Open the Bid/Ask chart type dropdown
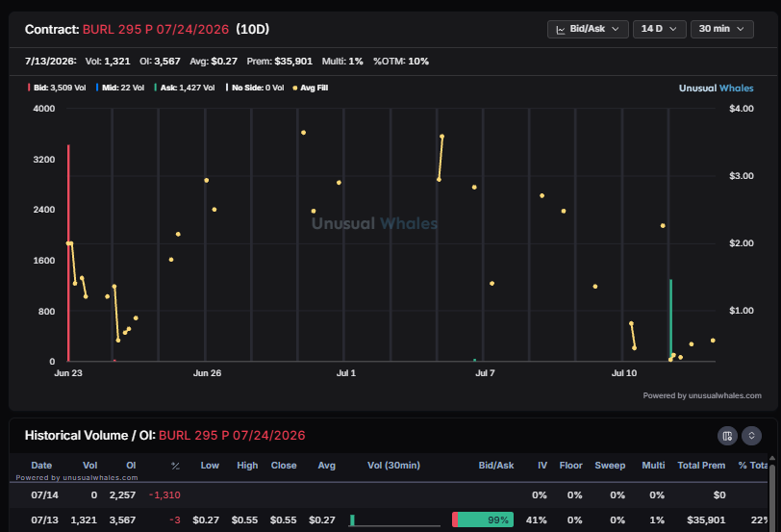 pos(588,29)
